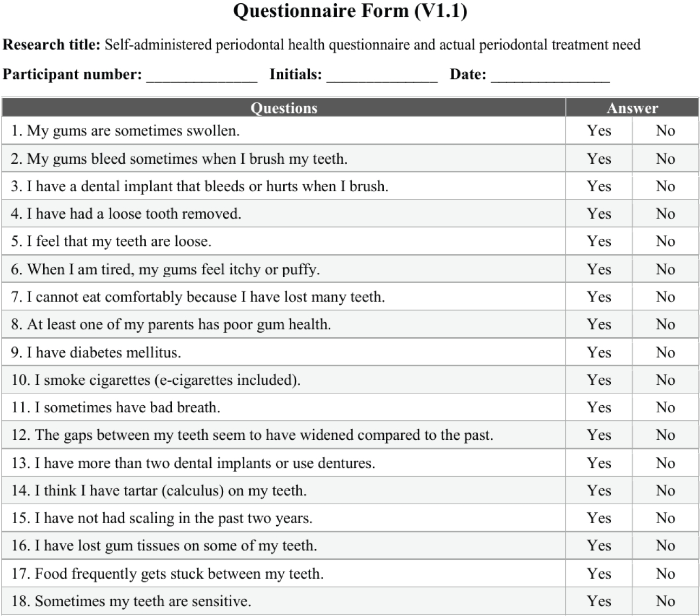The image size is (700, 616).
Task: Click the Initials blank field
Action: [382, 76]
